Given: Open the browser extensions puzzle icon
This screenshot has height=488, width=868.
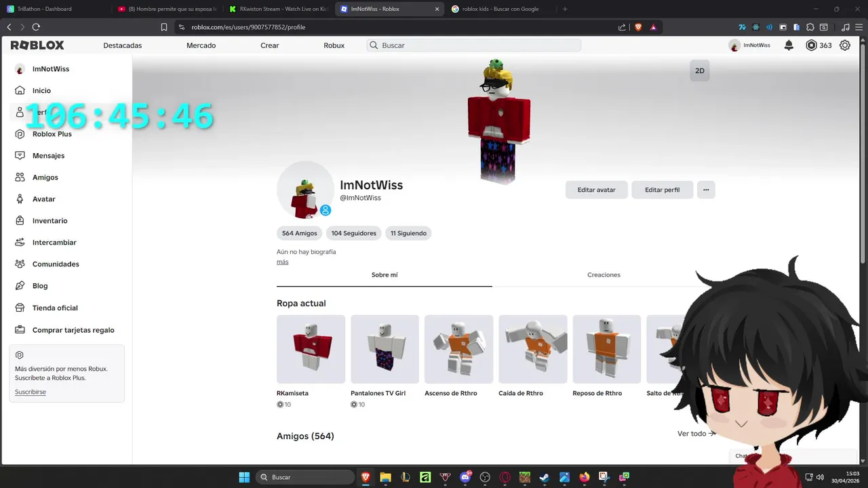Looking at the screenshot, I should click(x=810, y=27).
